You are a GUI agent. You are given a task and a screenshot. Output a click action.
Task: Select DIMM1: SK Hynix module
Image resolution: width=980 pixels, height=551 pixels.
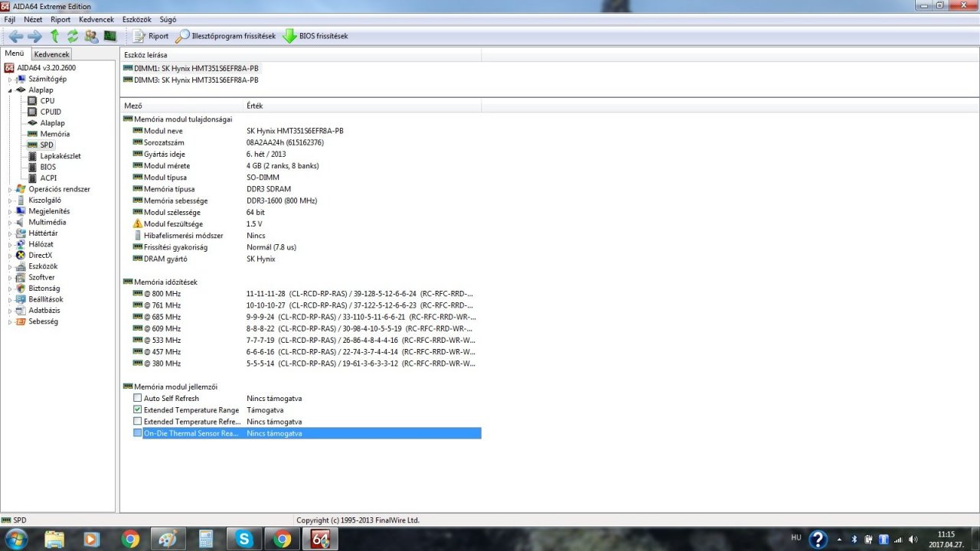pos(191,68)
